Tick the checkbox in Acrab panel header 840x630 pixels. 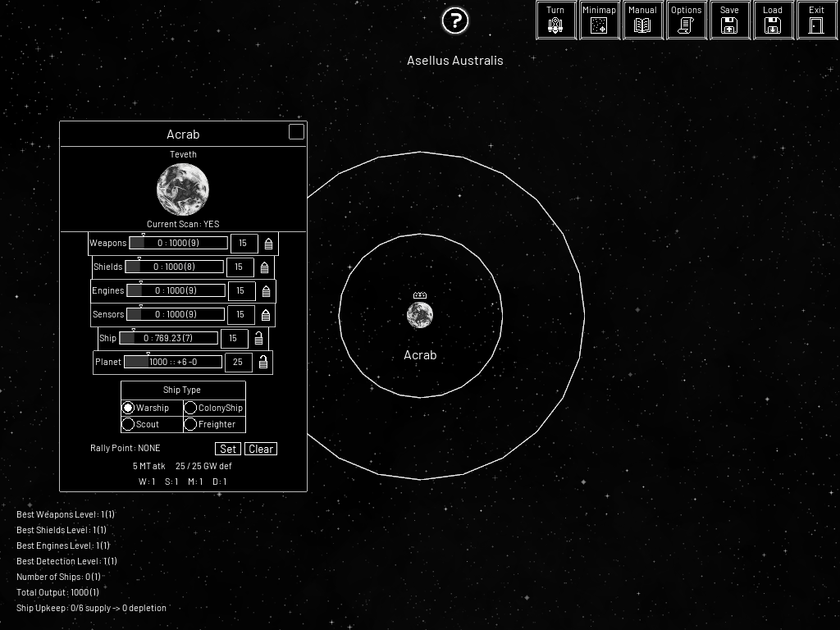296,132
